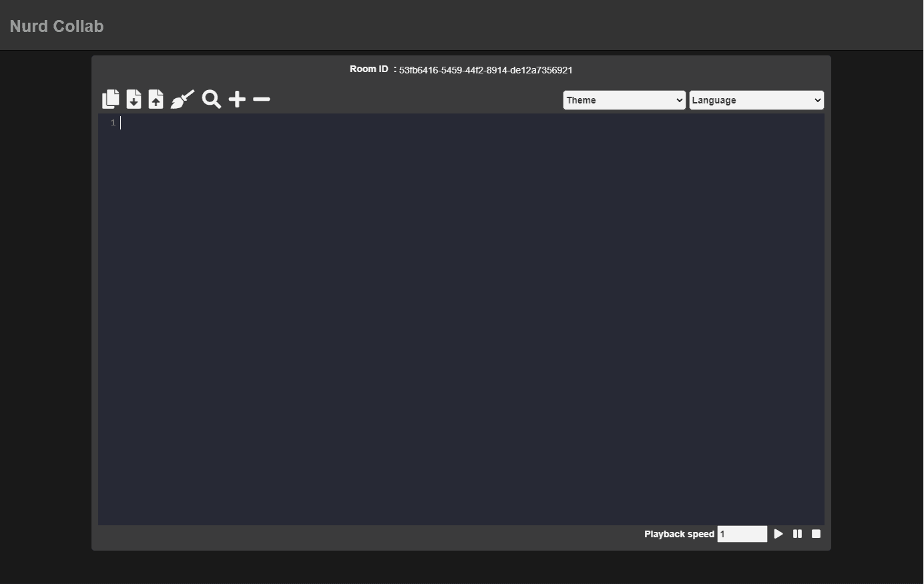
Task: Click the Nurd Collab title
Action: tap(57, 26)
